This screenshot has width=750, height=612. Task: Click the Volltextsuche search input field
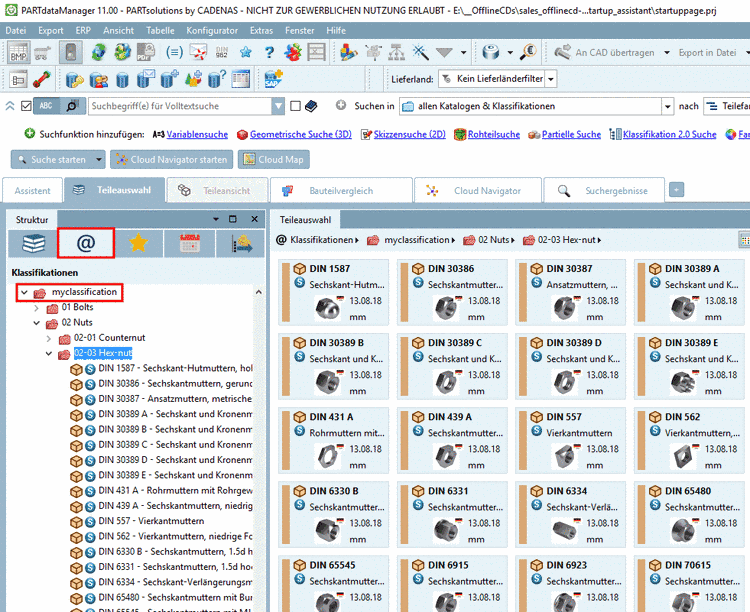[180, 106]
